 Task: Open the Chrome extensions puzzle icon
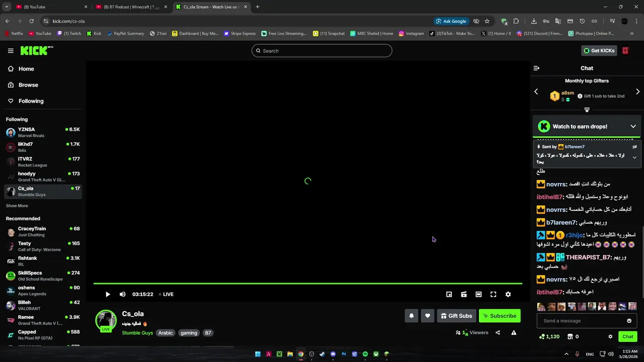[x=516, y=21]
